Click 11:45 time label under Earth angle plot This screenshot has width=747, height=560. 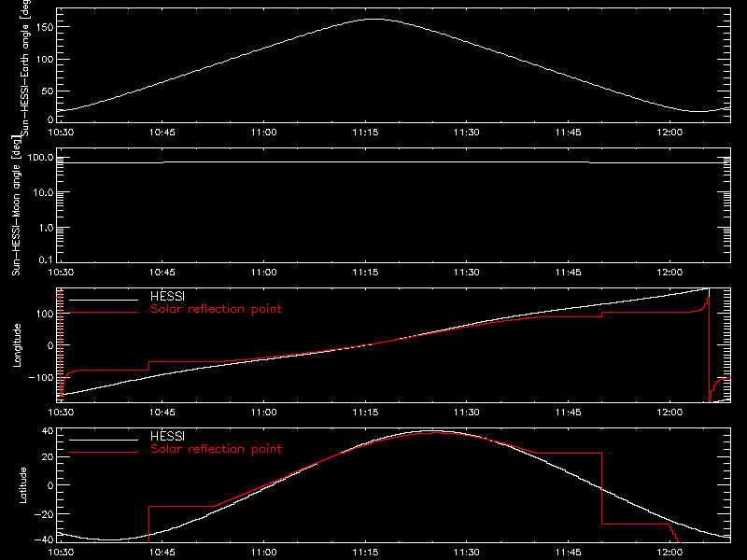coord(569,133)
